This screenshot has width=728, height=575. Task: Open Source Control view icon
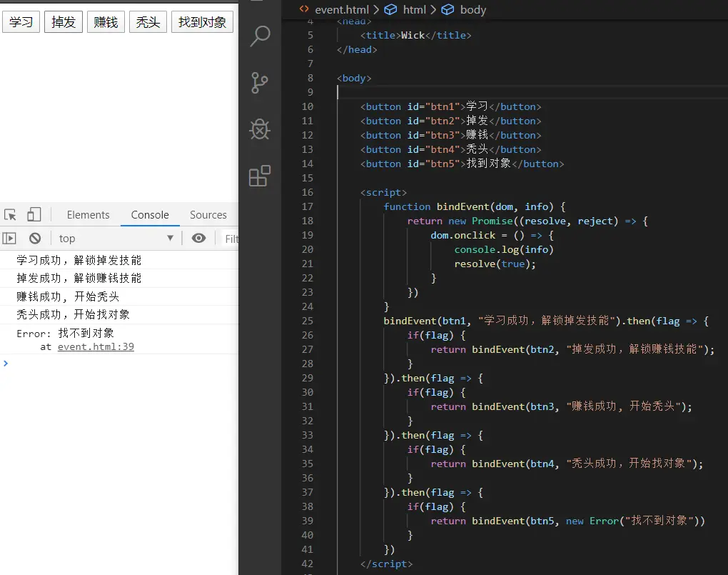coord(260,83)
